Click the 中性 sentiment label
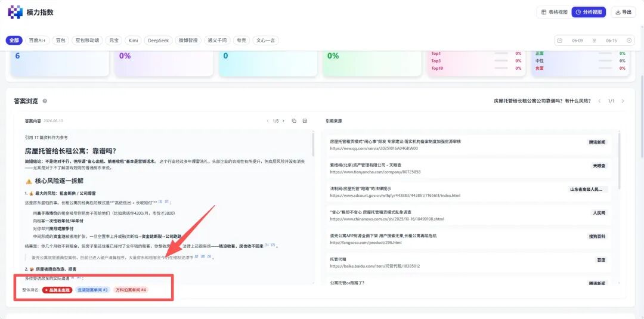The width and height of the screenshot is (644, 319). [539, 61]
